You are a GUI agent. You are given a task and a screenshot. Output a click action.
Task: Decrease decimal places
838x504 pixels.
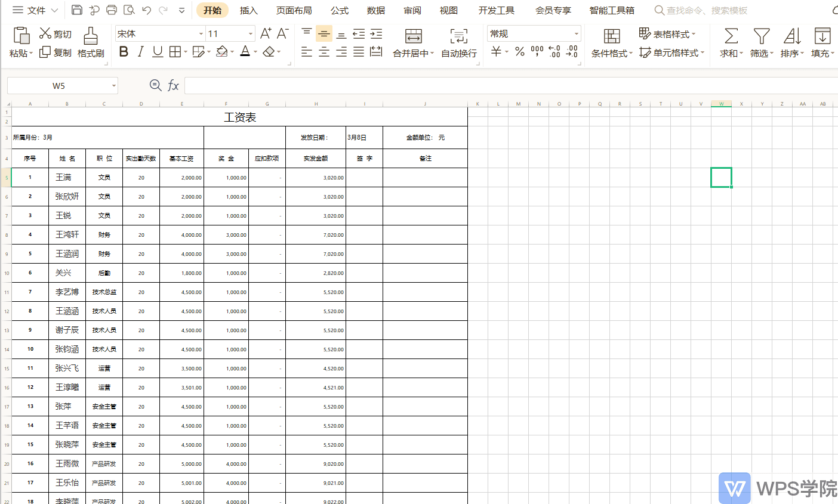click(572, 52)
